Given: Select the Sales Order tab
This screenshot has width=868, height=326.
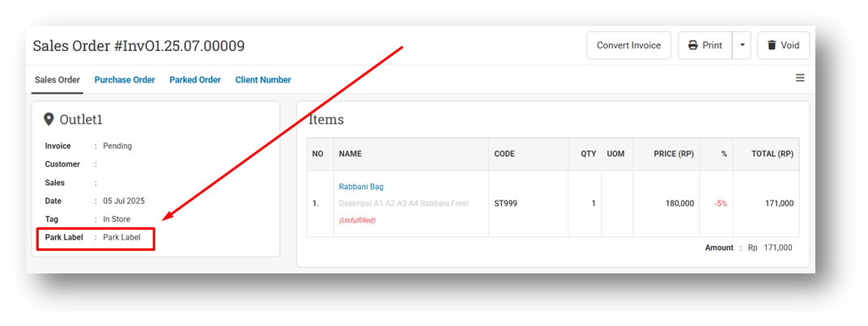Looking at the screenshot, I should tap(57, 80).
